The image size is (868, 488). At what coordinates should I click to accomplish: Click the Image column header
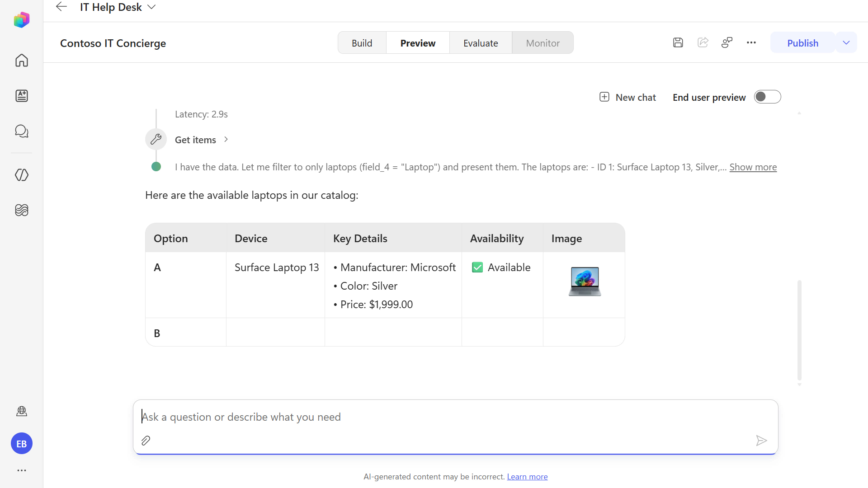coord(566,239)
